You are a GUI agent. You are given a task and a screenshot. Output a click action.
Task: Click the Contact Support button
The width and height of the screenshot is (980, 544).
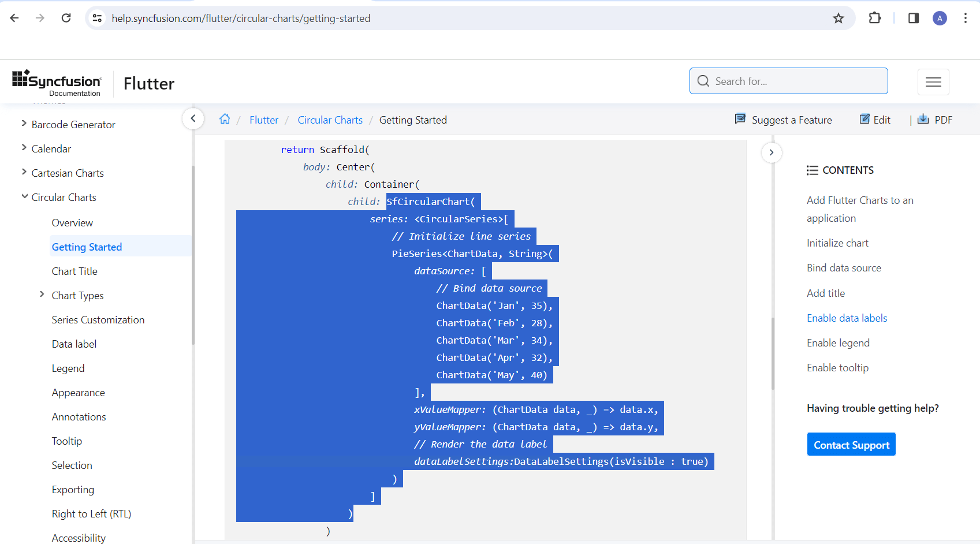point(851,445)
